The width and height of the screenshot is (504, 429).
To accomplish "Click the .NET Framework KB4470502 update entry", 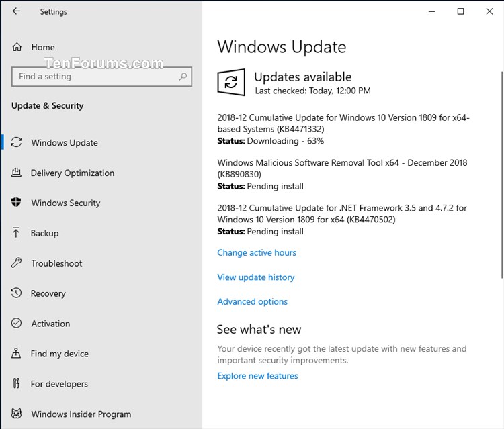I will [x=342, y=214].
